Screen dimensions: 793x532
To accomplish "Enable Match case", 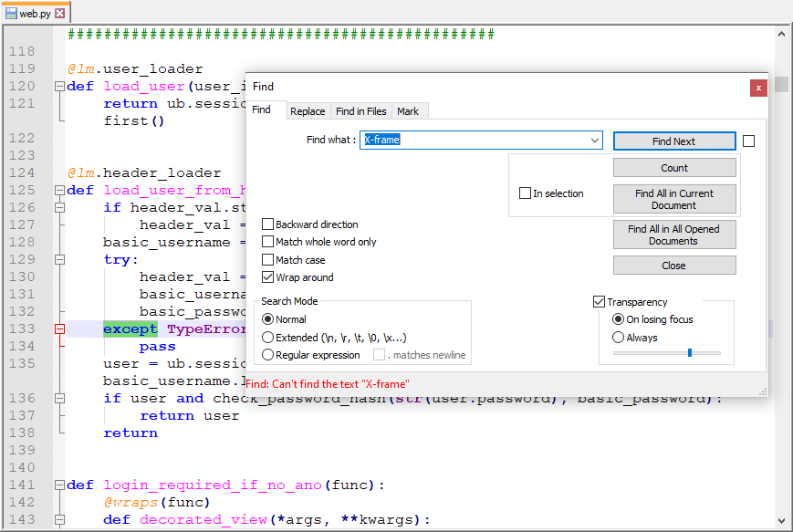I will tap(268, 259).
